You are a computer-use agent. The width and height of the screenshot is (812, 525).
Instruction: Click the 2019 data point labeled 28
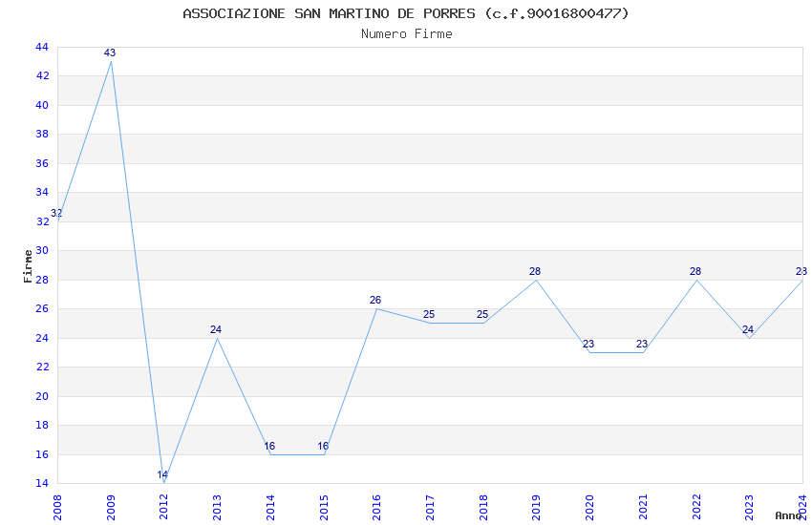(x=535, y=271)
